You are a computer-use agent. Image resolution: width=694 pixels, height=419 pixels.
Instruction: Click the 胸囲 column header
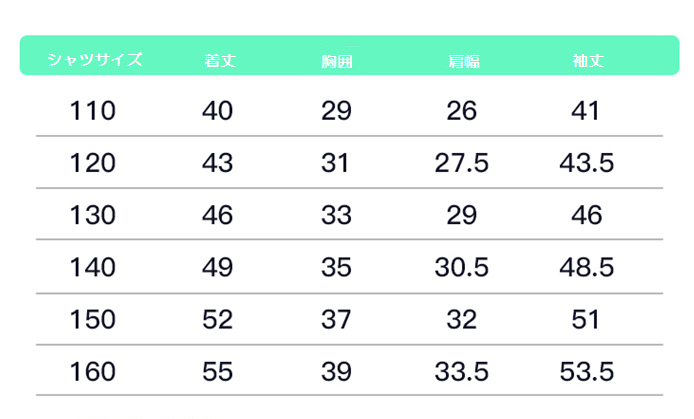337,62
